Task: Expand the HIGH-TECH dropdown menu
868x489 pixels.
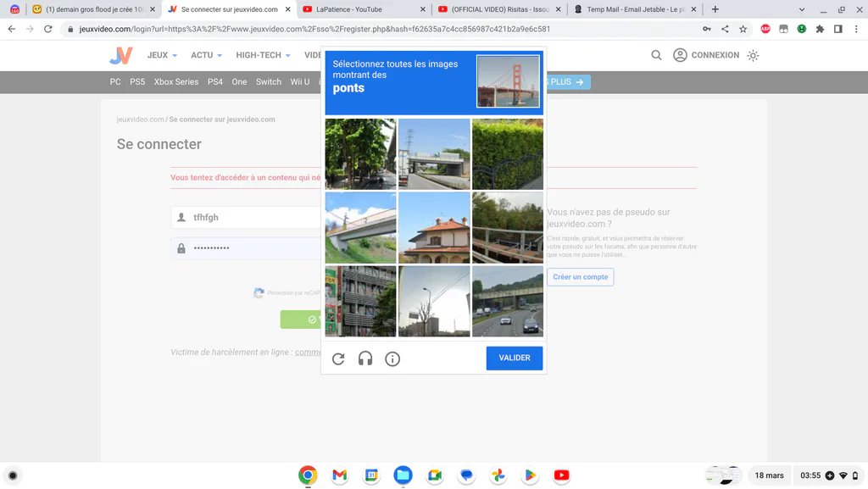Action: pyautogui.click(x=263, y=55)
